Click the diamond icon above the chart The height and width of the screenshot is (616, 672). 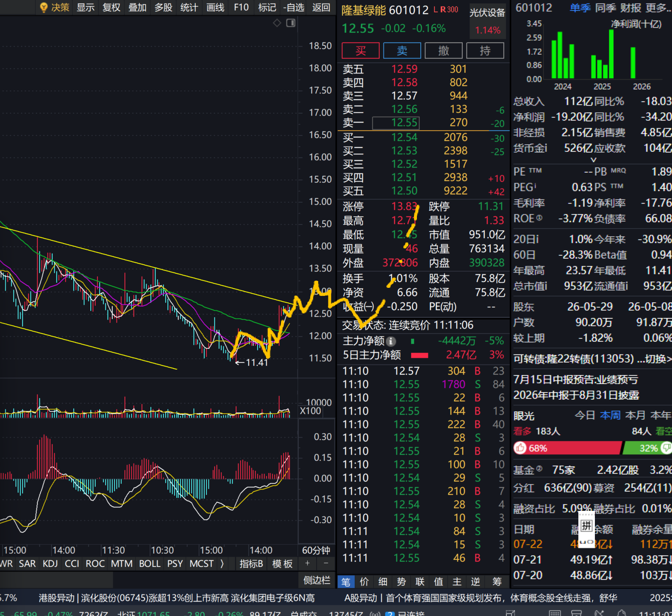(x=277, y=23)
